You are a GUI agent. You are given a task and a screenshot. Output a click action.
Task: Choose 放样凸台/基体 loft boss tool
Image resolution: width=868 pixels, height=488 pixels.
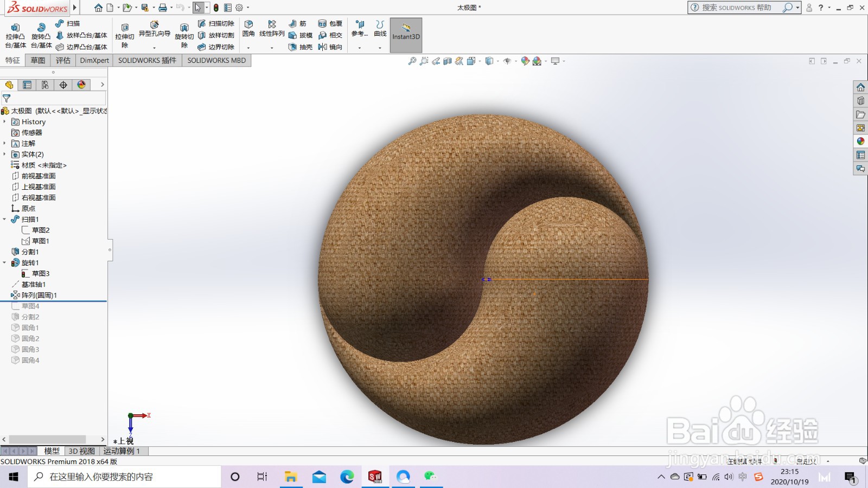[x=81, y=35]
